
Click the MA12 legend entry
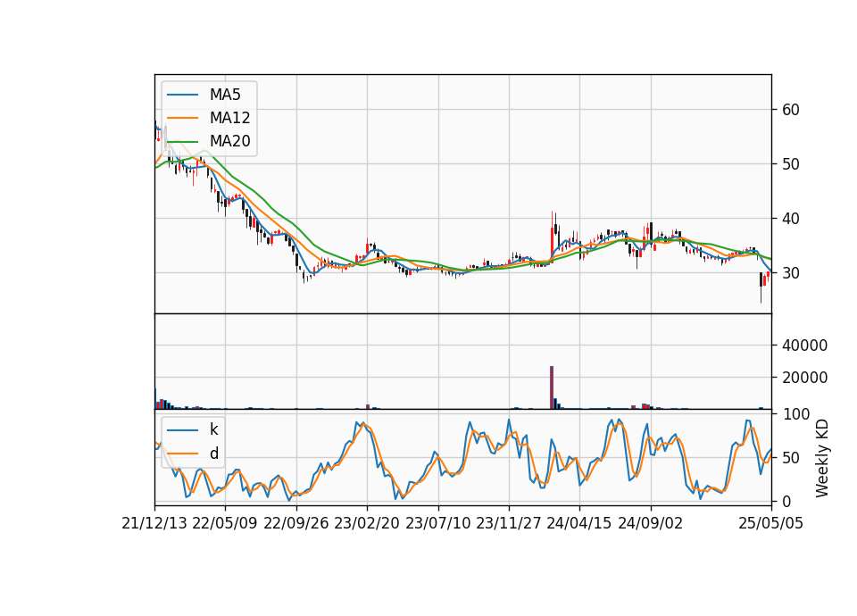click(x=208, y=118)
